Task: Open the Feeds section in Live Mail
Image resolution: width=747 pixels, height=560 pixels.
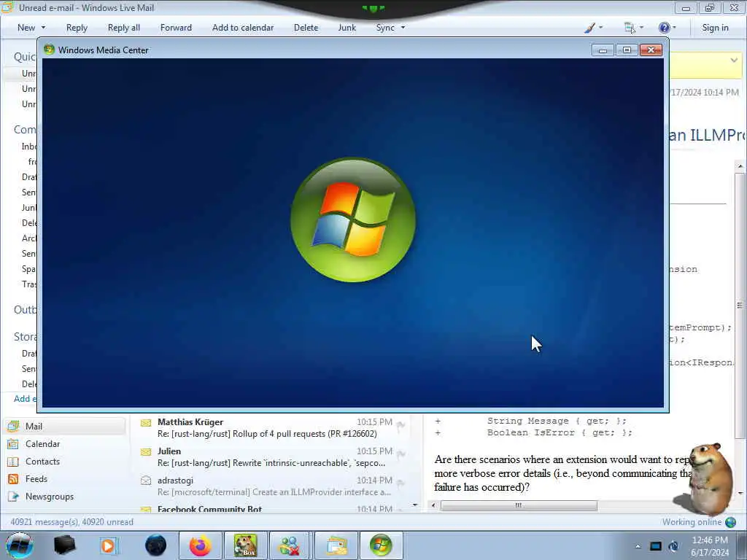Action: [36, 479]
